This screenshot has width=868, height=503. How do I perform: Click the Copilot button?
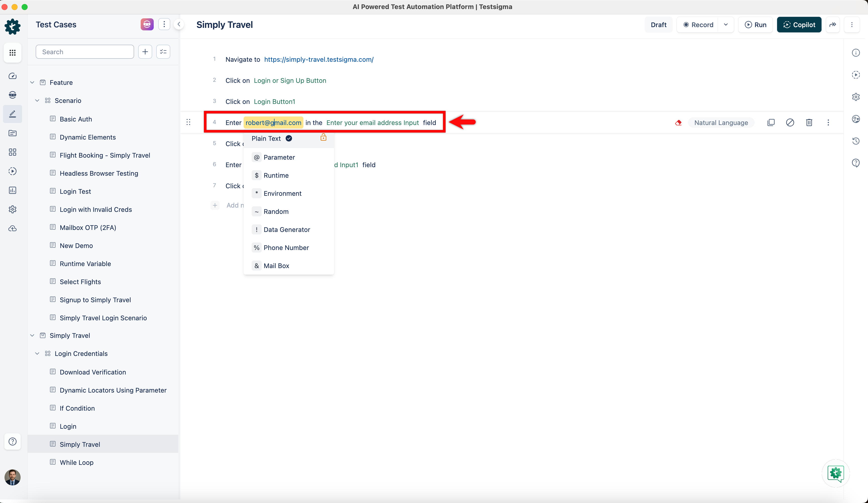pos(799,25)
